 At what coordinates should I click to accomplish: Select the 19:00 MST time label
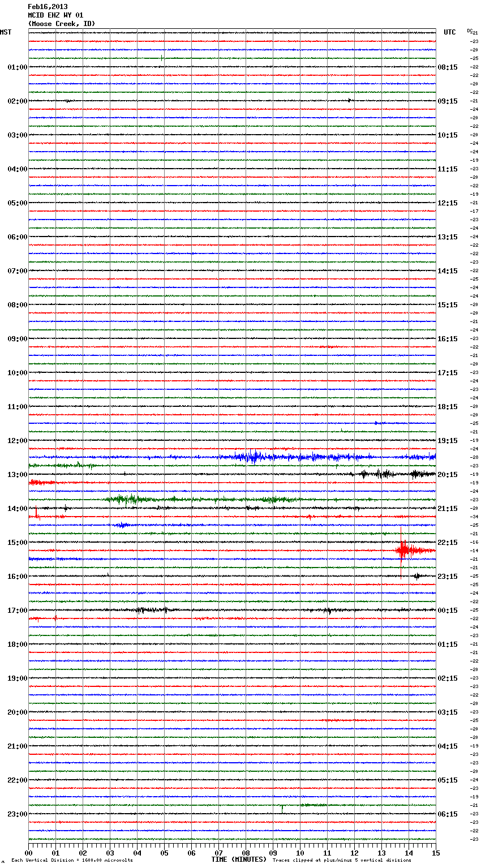[18, 678]
